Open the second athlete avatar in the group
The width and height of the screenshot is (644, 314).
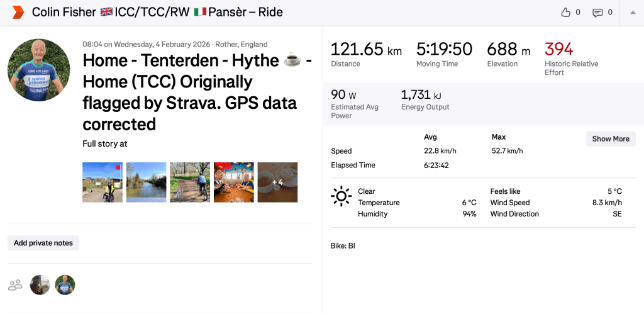tap(65, 285)
